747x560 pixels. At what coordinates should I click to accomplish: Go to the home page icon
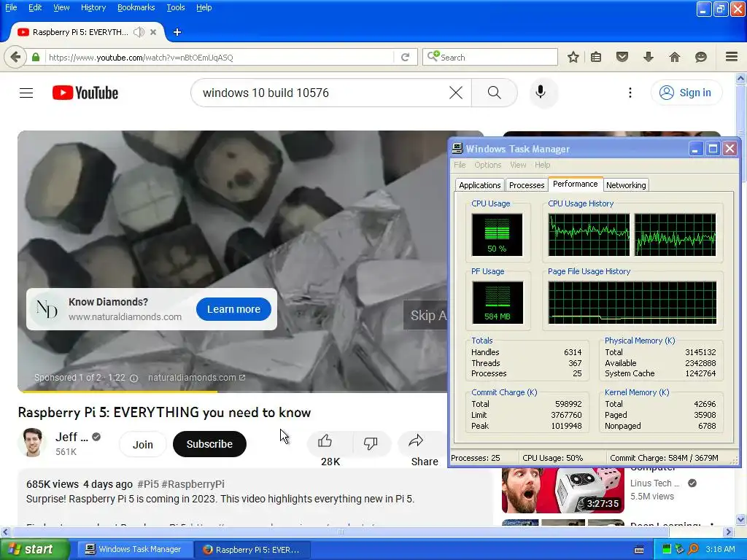[x=675, y=57]
